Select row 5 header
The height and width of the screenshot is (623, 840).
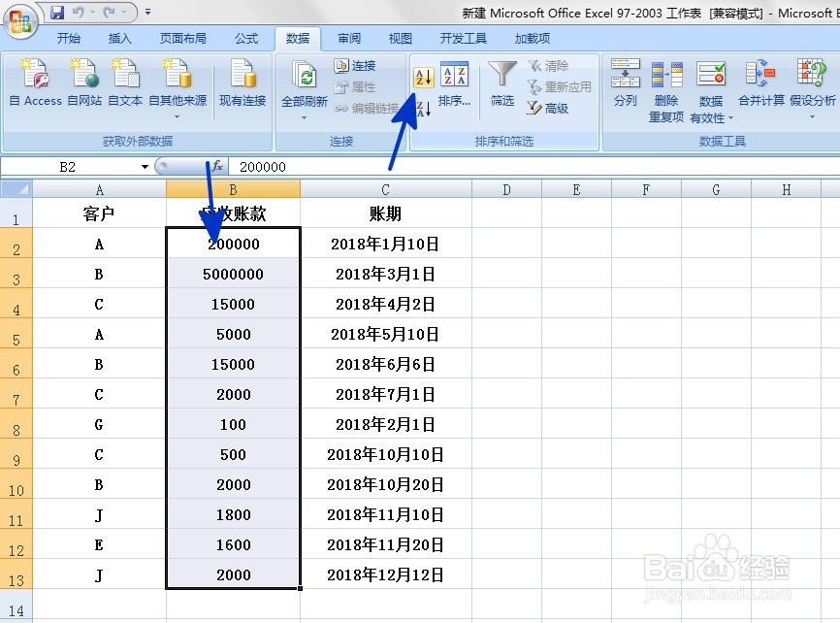[16, 335]
